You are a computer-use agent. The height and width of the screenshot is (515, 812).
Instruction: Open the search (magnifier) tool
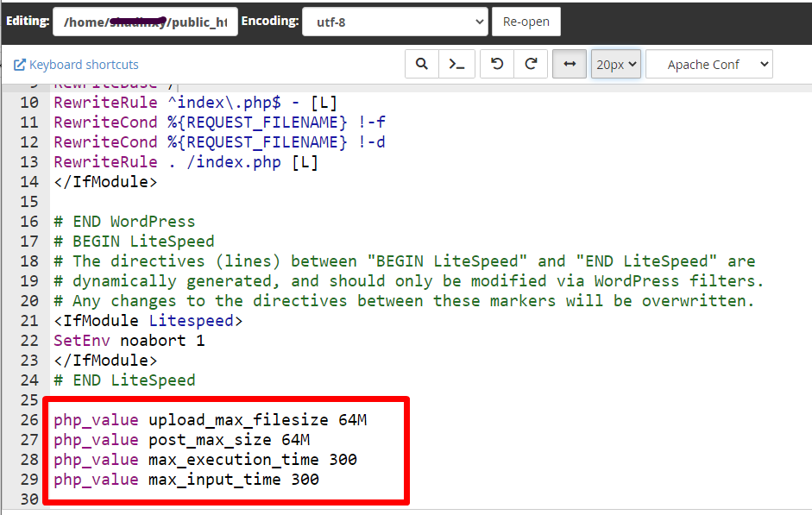422,64
